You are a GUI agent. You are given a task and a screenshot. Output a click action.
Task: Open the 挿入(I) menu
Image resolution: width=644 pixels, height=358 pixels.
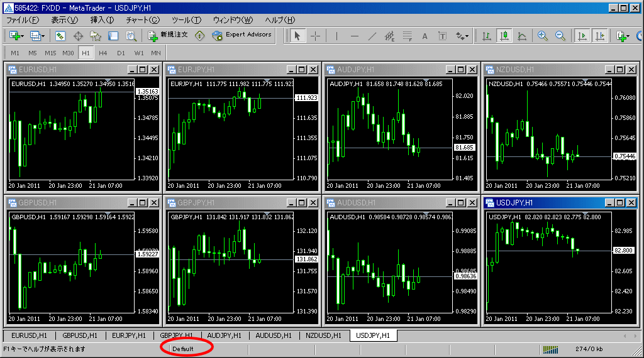103,19
